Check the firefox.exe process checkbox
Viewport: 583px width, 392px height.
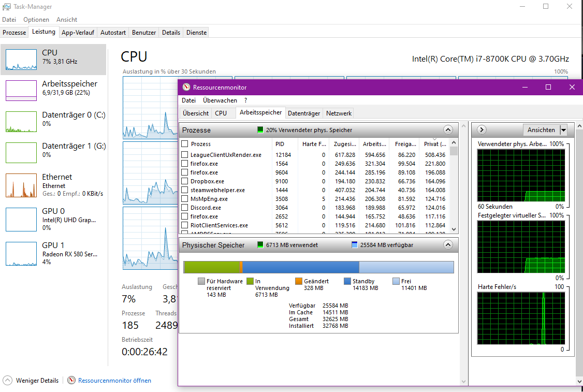185,163
